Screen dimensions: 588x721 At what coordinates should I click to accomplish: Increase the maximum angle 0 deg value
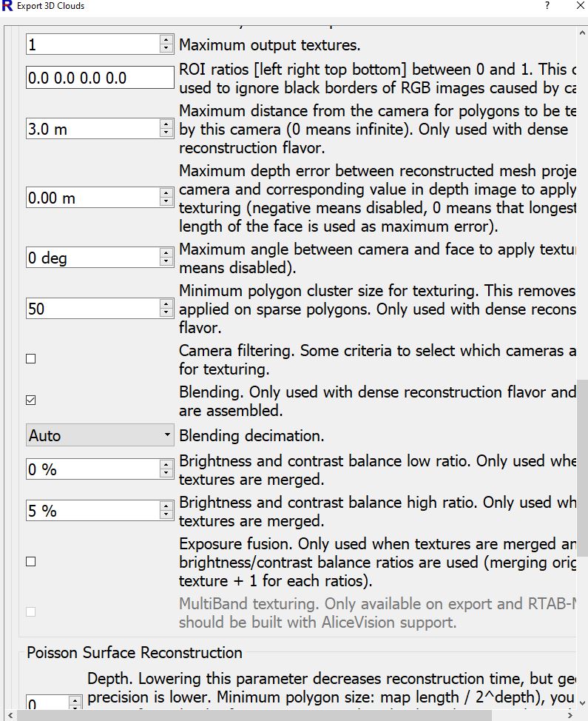(166, 254)
